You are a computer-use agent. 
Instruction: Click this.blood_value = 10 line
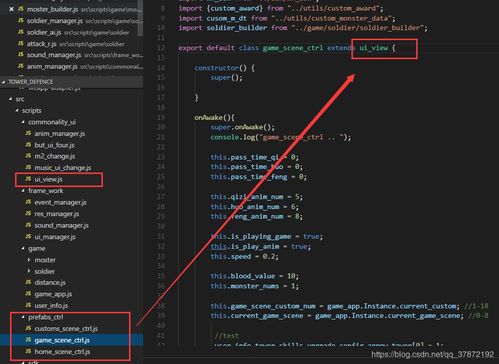255,276
